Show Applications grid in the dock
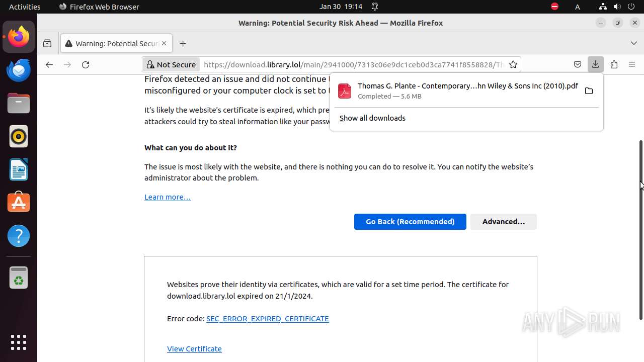 pyautogui.click(x=19, y=342)
